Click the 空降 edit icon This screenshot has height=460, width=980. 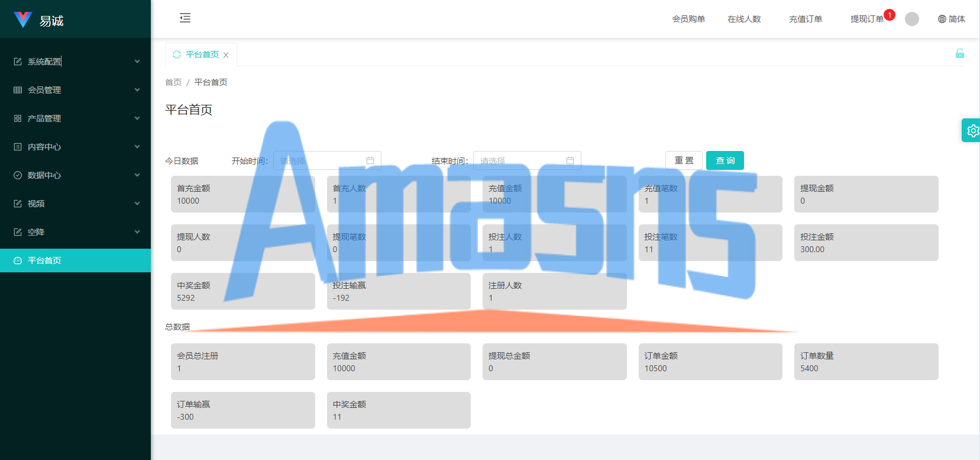(18, 232)
